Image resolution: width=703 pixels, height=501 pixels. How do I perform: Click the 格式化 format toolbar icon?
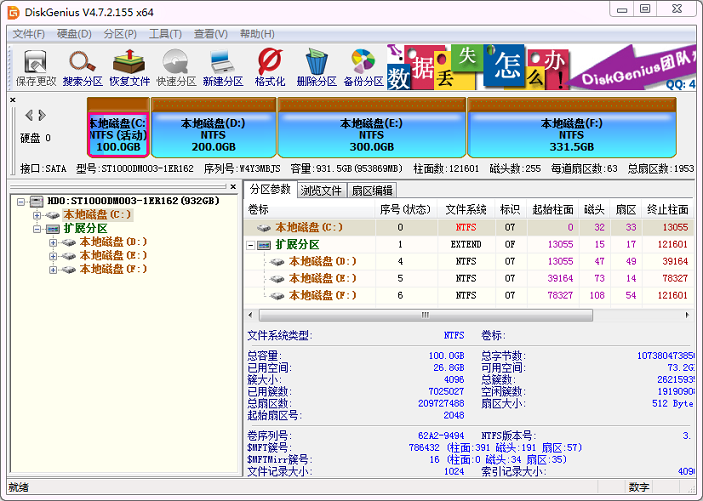(x=269, y=67)
